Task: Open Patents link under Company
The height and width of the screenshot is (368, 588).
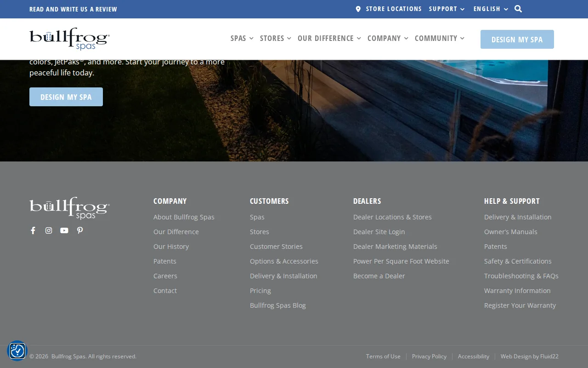Action: click(x=165, y=261)
